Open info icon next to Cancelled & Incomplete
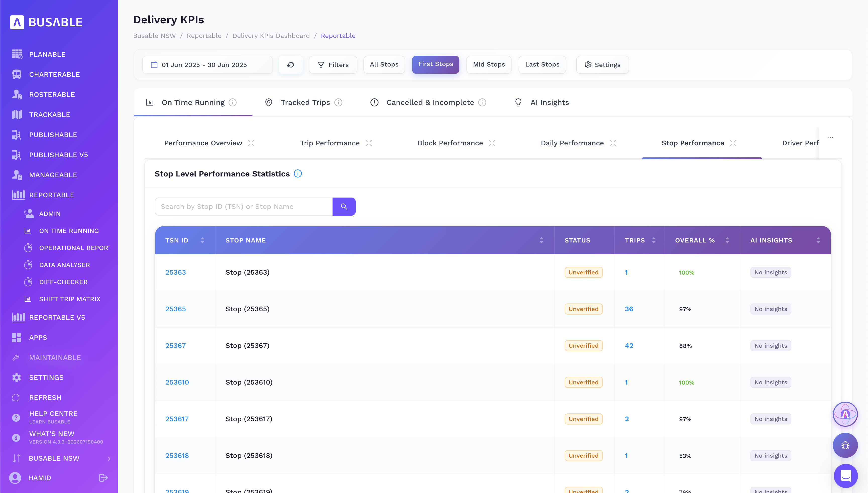Image resolution: width=868 pixels, height=493 pixels. [x=482, y=103]
